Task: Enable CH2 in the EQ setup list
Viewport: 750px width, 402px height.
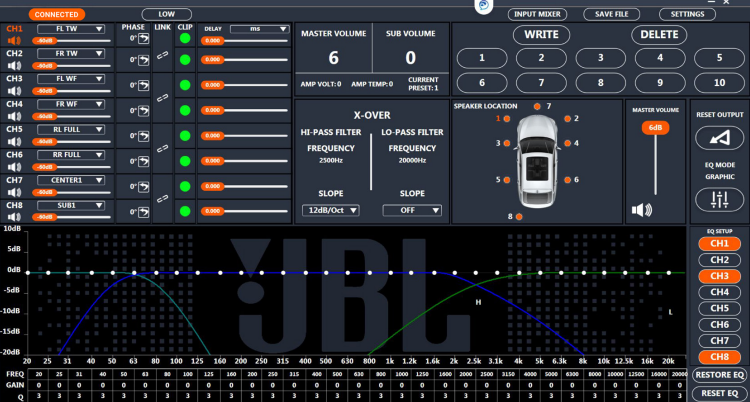Action: click(x=719, y=260)
